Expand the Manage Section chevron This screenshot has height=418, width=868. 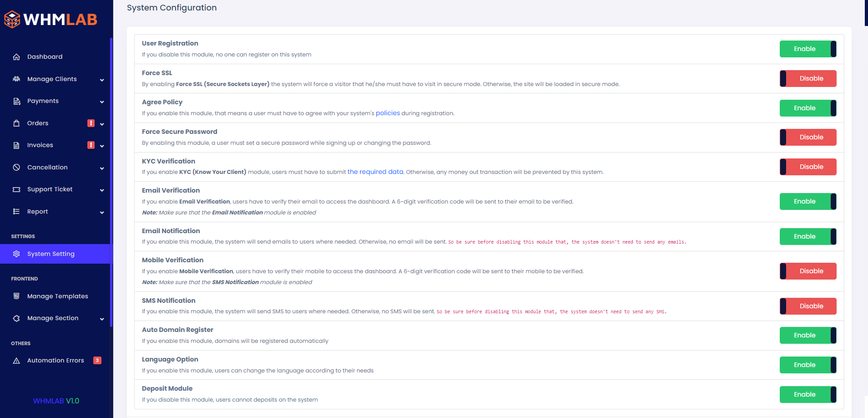tap(102, 319)
